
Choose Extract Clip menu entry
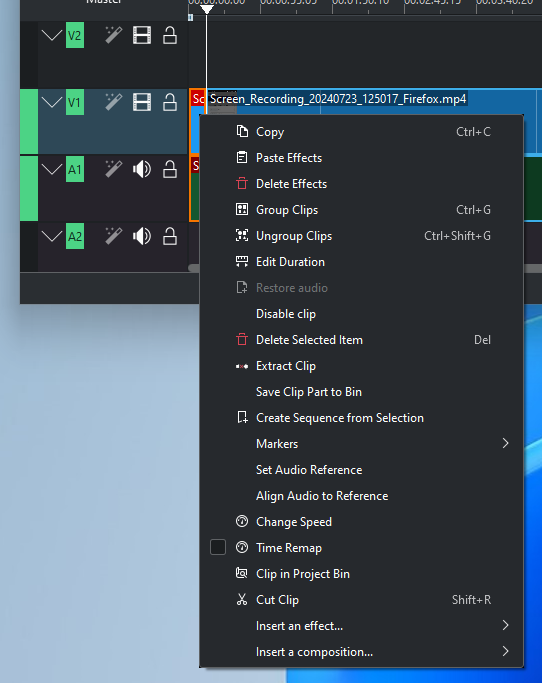pyautogui.click(x=362, y=366)
